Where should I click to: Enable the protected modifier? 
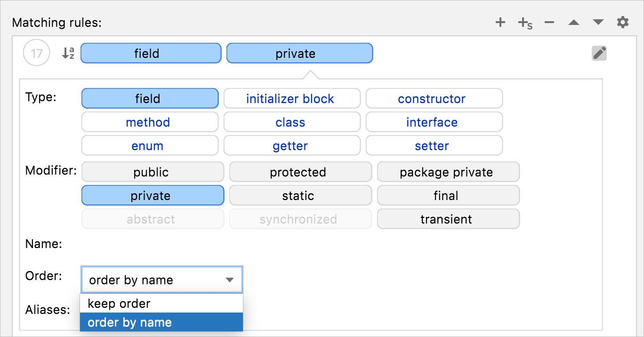pyautogui.click(x=300, y=172)
